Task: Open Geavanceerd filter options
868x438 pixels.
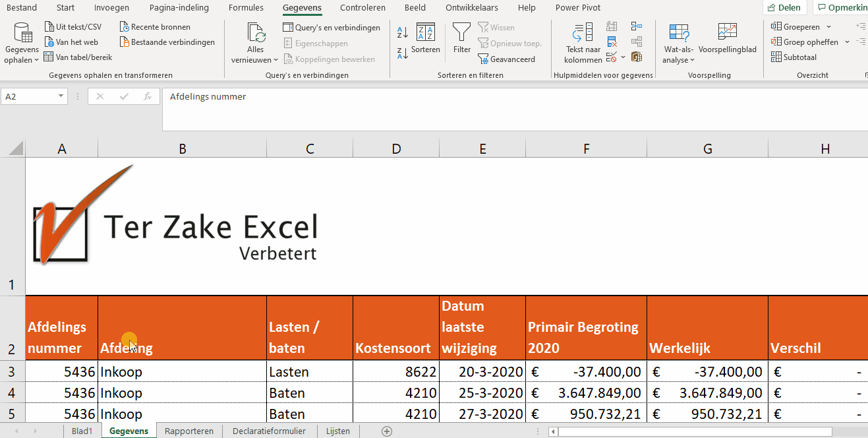Action: pyautogui.click(x=506, y=59)
